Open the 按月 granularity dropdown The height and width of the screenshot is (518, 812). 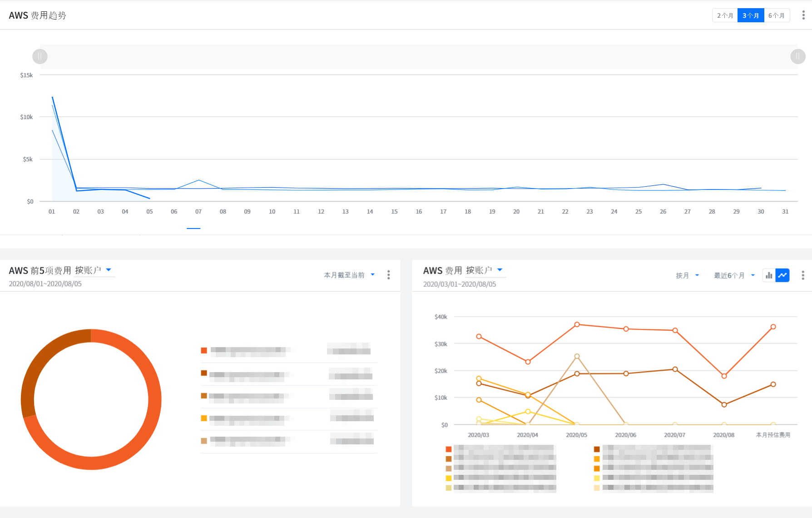pos(687,275)
